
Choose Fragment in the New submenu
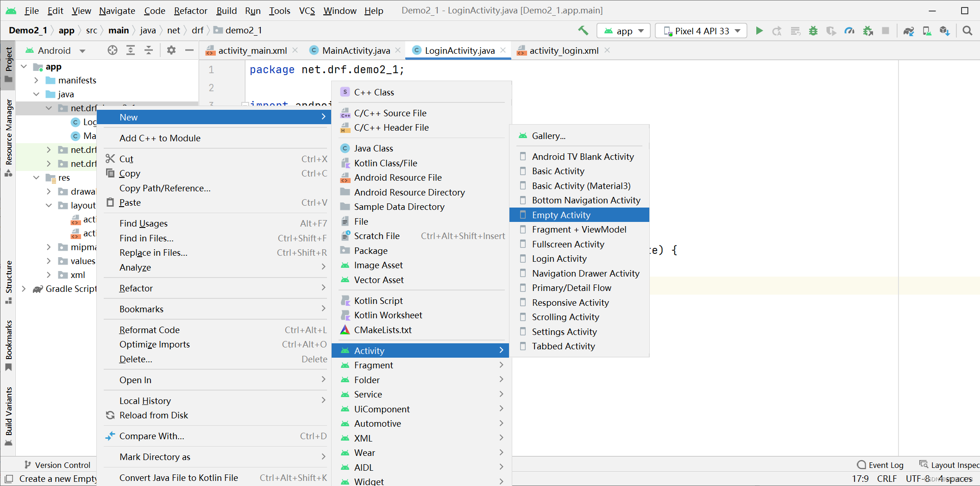pyautogui.click(x=421, y=365)
